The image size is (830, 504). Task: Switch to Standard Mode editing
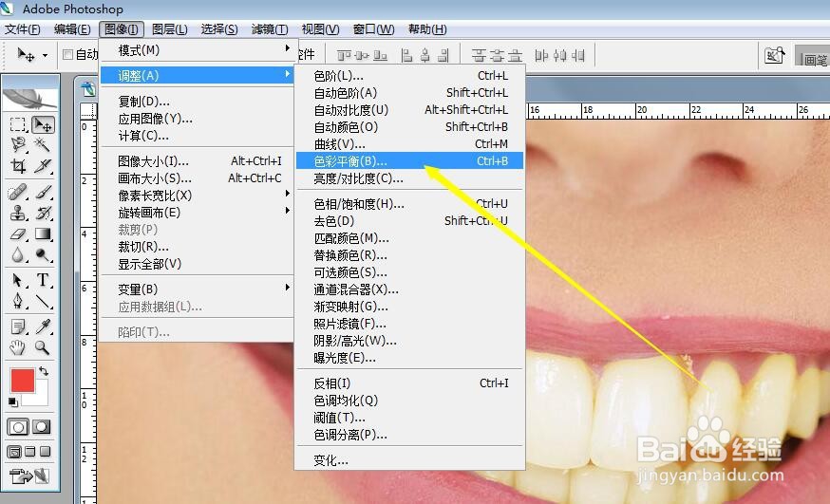click(x=18, y=427)
